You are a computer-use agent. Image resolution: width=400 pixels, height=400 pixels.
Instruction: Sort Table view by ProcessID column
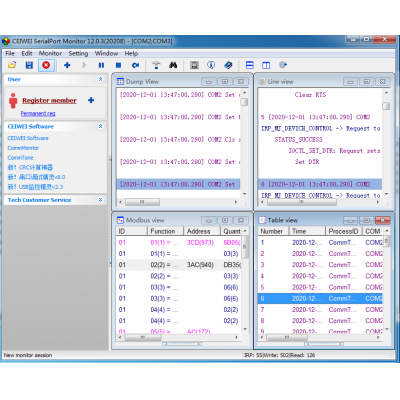[344, 231]
